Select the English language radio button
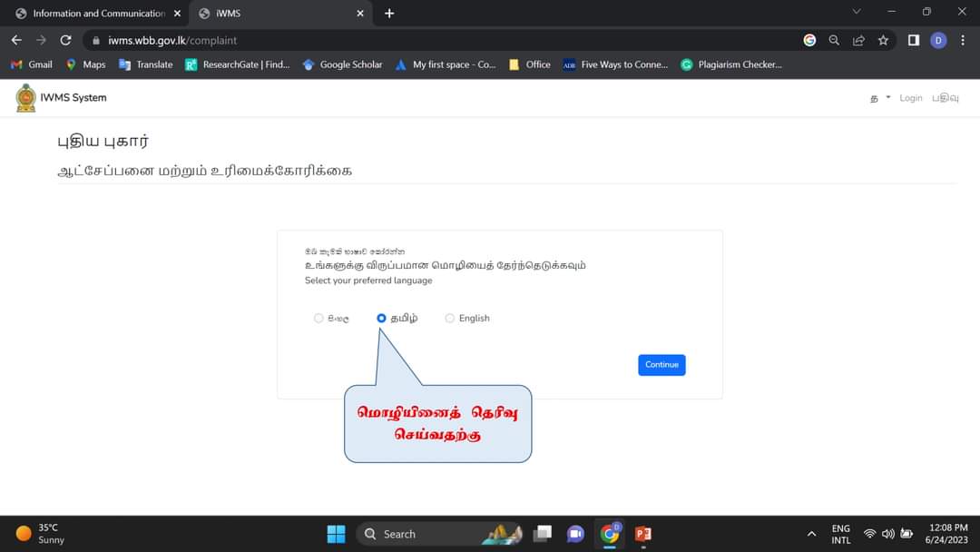The width and height of the screenshot is (980, 552). coord(449,318)
